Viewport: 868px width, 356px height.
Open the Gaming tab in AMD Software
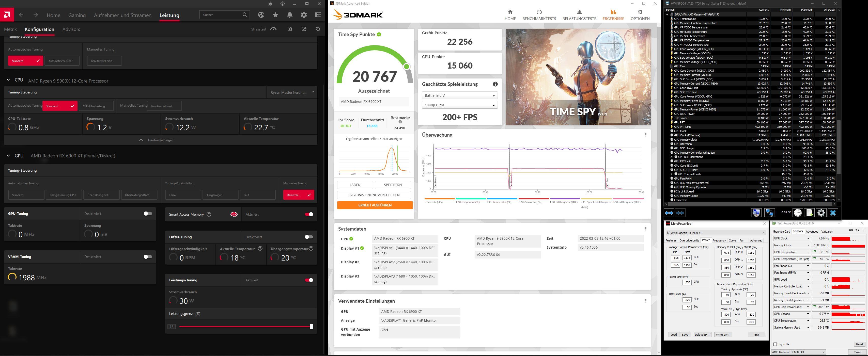[x=77, y=15]
